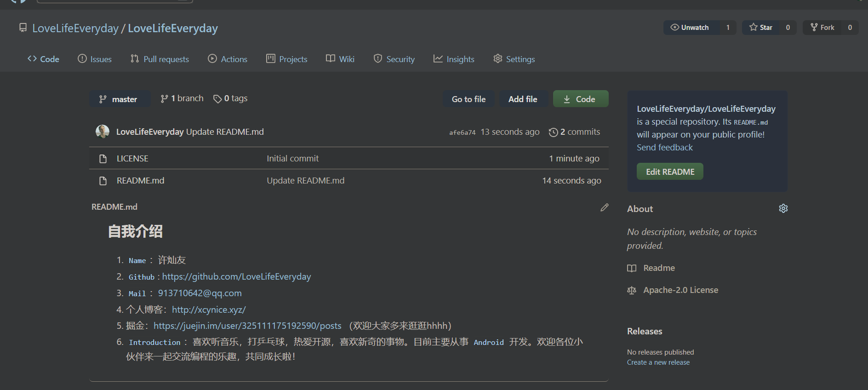Open the watchers count

tap(728, 28)
